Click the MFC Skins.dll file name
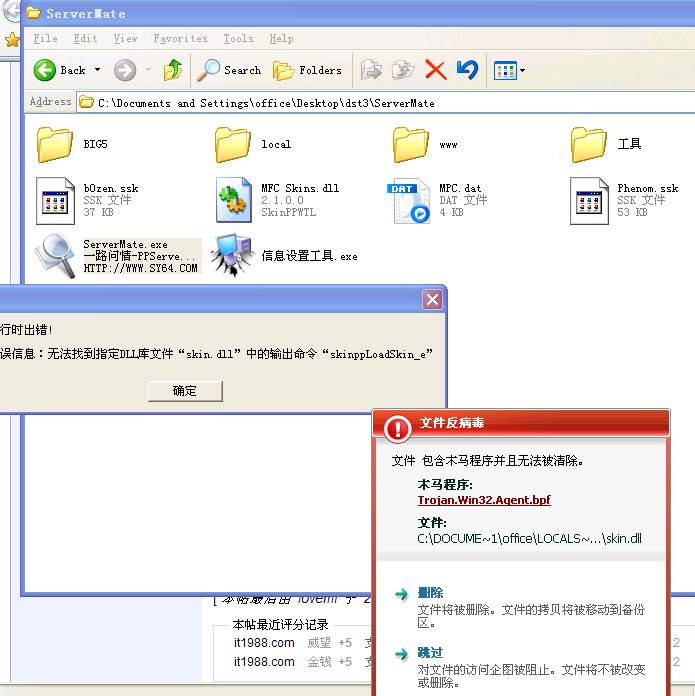The width and height of the screenshot is (695, 696). 300,188
